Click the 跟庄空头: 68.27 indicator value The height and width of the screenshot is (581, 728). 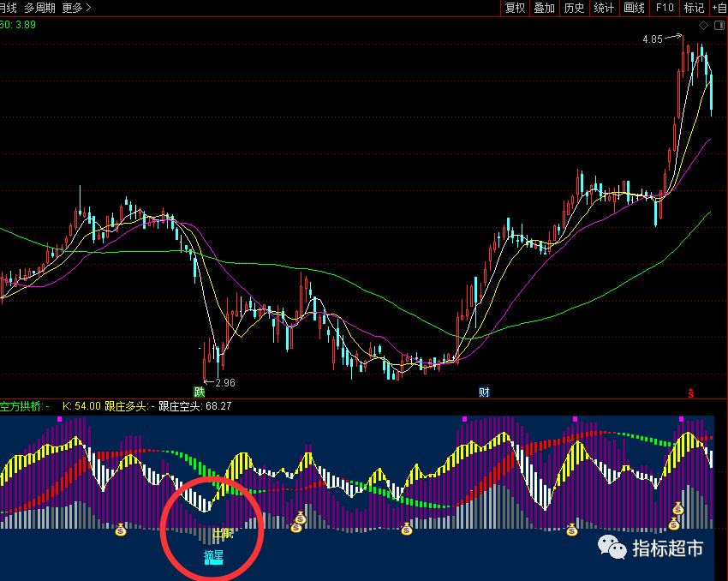point(195,406)
